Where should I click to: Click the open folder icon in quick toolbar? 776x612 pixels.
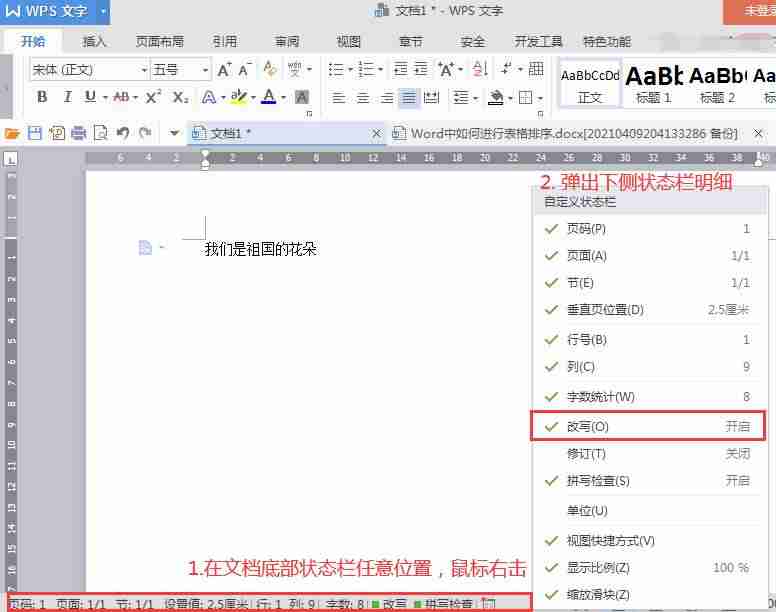[12, 133]
